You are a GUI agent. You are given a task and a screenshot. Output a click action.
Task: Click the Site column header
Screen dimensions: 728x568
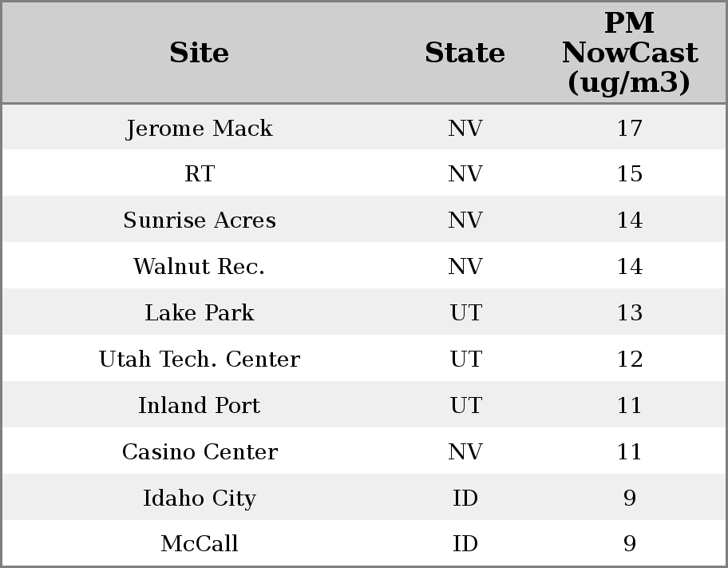point(199,53)
